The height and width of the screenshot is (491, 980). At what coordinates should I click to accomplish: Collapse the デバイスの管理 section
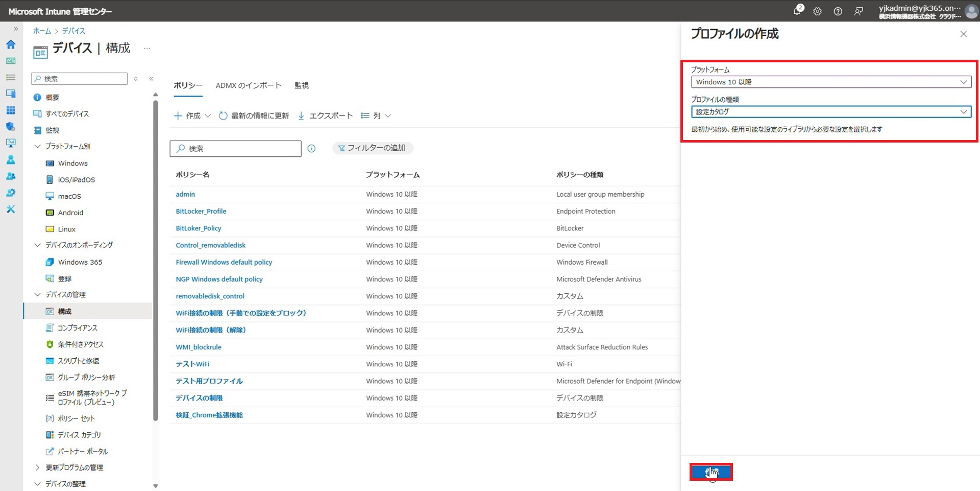coord(37,295)
